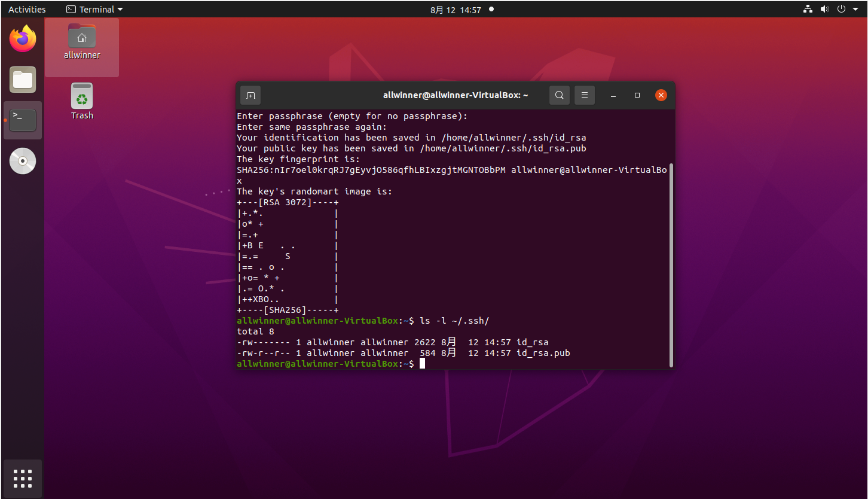Click the volume speaker icon
The height and width of the screenshot is (499, 868).
coord(824,9)
